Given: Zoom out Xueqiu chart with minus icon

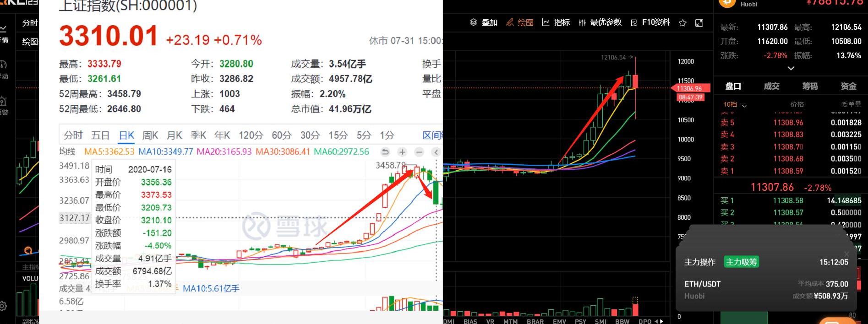Looking at the screenshot, I should coord(419,152).
